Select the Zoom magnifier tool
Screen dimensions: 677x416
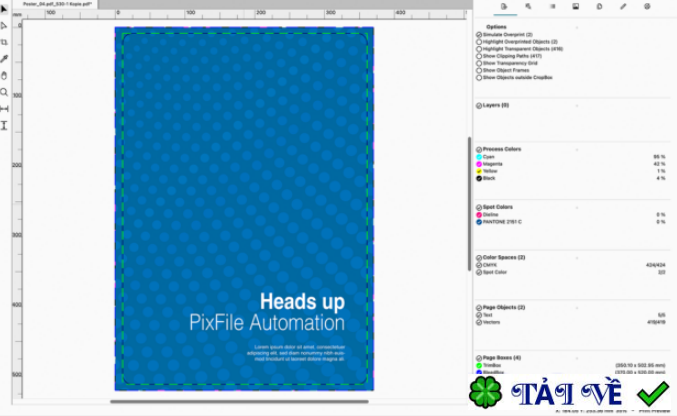pyautogui.click(x=4, y=92)
